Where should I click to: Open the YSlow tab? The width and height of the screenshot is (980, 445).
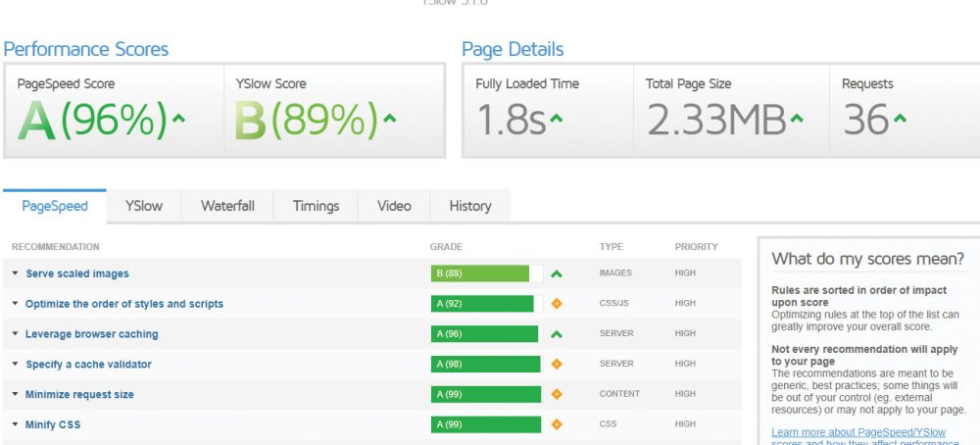[144, 206]
